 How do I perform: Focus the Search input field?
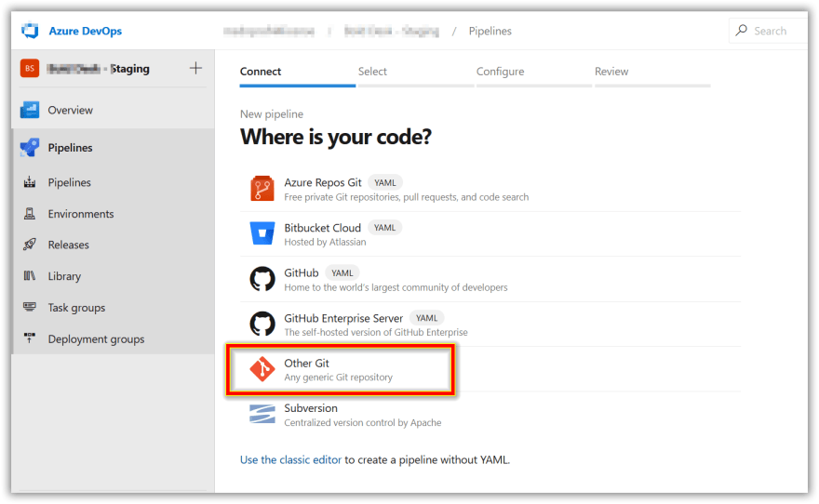click(769, 31)
